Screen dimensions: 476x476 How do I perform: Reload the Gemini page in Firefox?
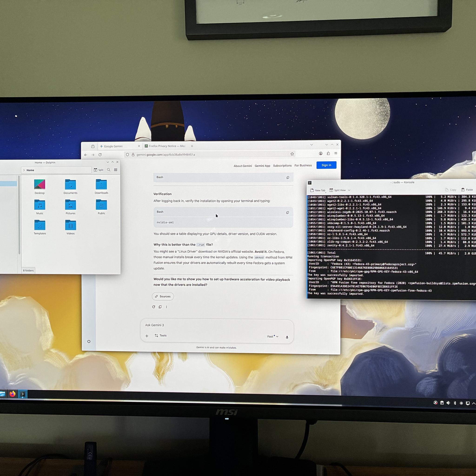[x=100, y=155]
